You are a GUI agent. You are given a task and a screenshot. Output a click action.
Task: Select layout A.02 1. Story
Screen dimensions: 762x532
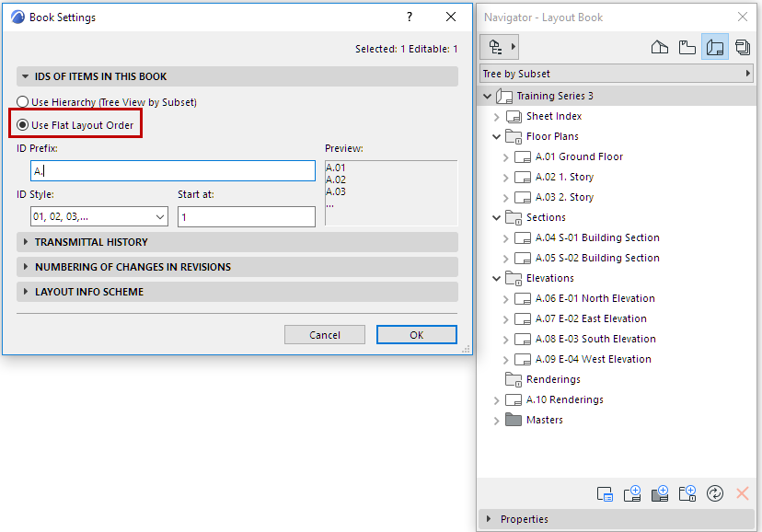click(x=554, y=178)
